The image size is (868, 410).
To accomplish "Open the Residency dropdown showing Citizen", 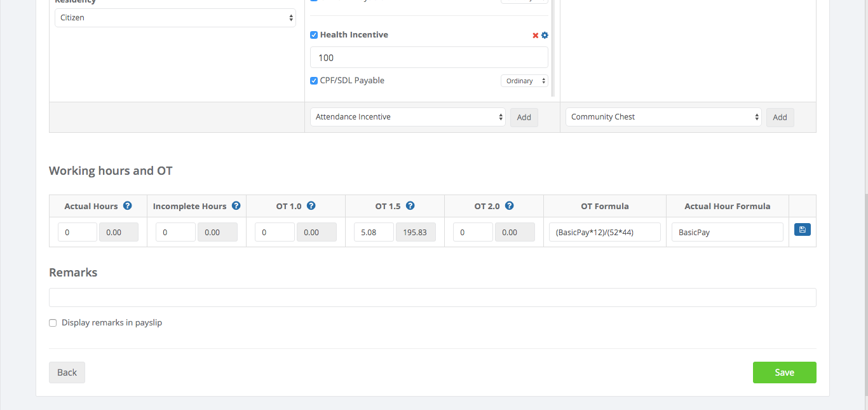I will pos(175,18).
